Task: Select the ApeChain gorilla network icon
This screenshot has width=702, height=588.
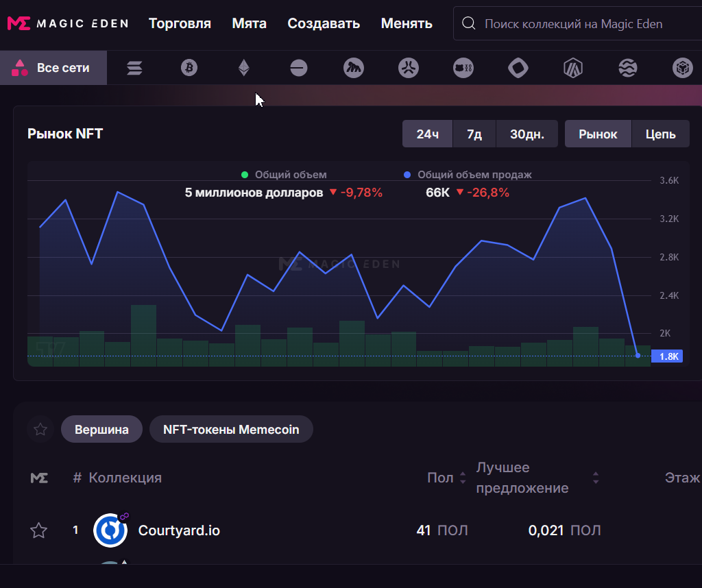Action: 353,68
